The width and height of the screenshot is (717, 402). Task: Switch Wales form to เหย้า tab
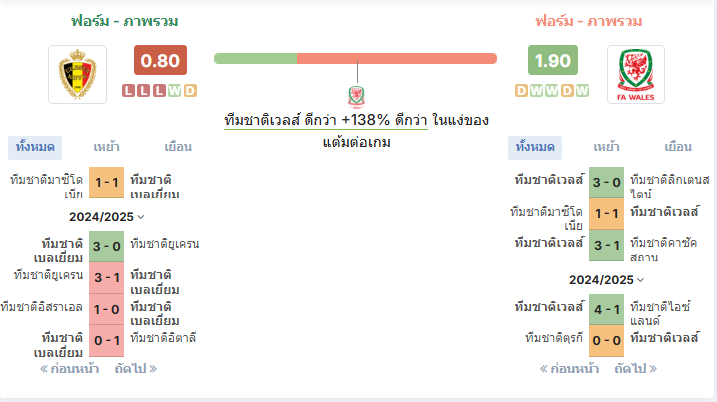[x=606, y=147]
